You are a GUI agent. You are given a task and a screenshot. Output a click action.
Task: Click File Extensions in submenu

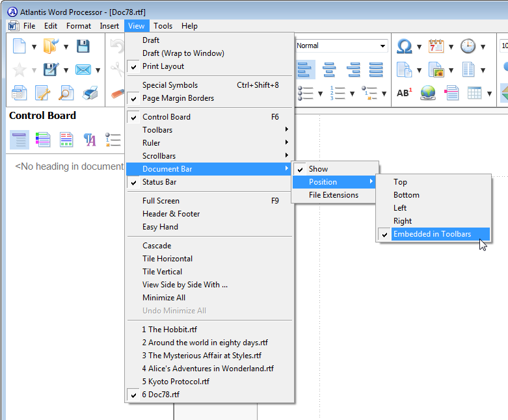pos(333,195)
